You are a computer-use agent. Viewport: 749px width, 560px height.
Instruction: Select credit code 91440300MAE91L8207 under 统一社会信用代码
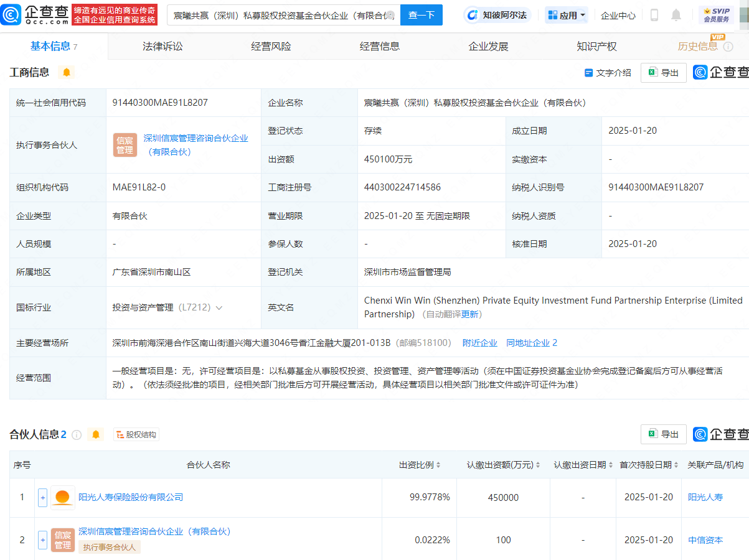click(x=160, y=103)
